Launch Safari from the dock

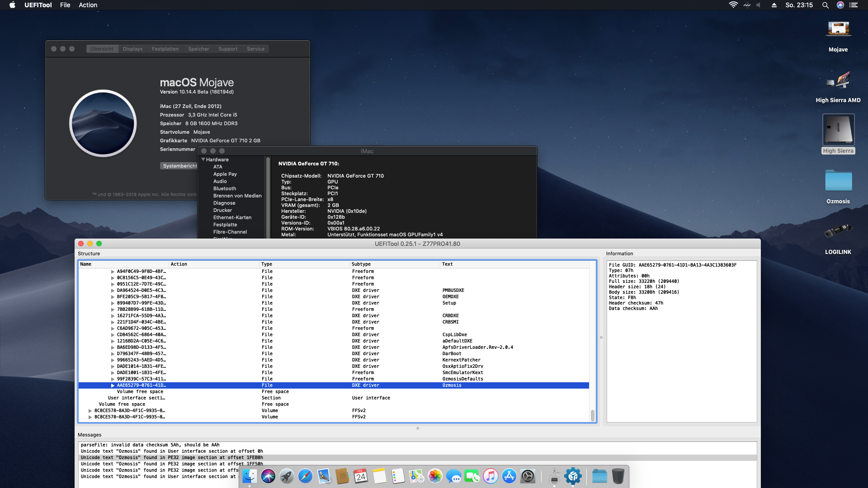[x=305, y=476]
